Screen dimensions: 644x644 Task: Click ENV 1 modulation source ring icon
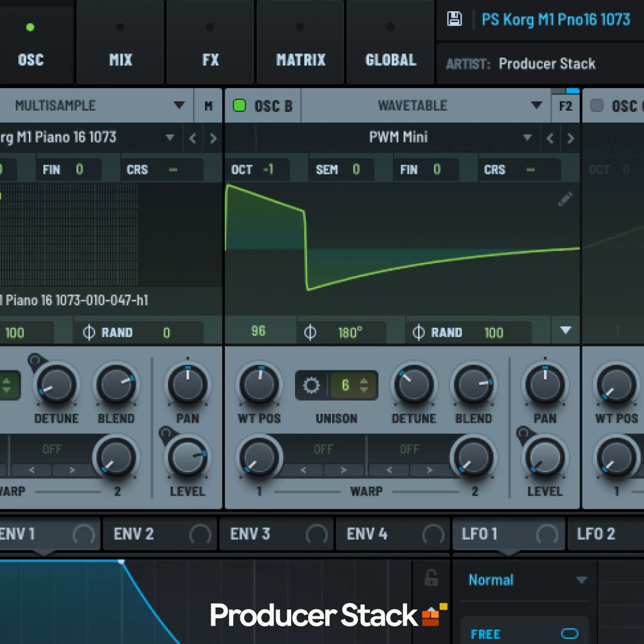(84, 535)
